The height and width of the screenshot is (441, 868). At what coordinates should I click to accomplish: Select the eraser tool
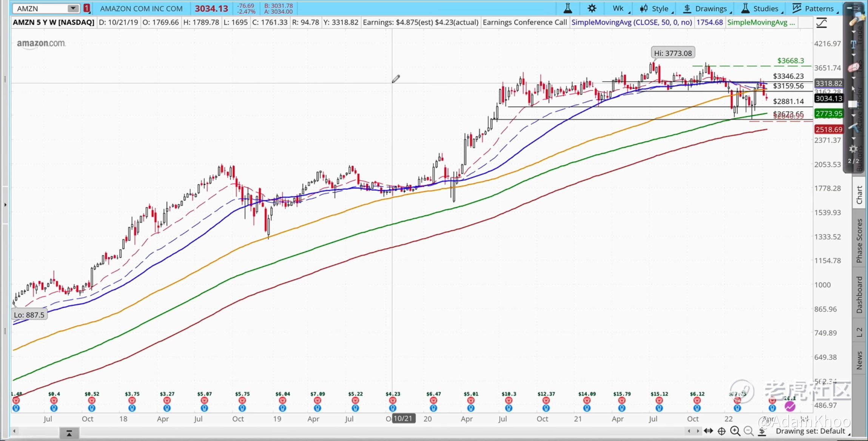[853, 68]
